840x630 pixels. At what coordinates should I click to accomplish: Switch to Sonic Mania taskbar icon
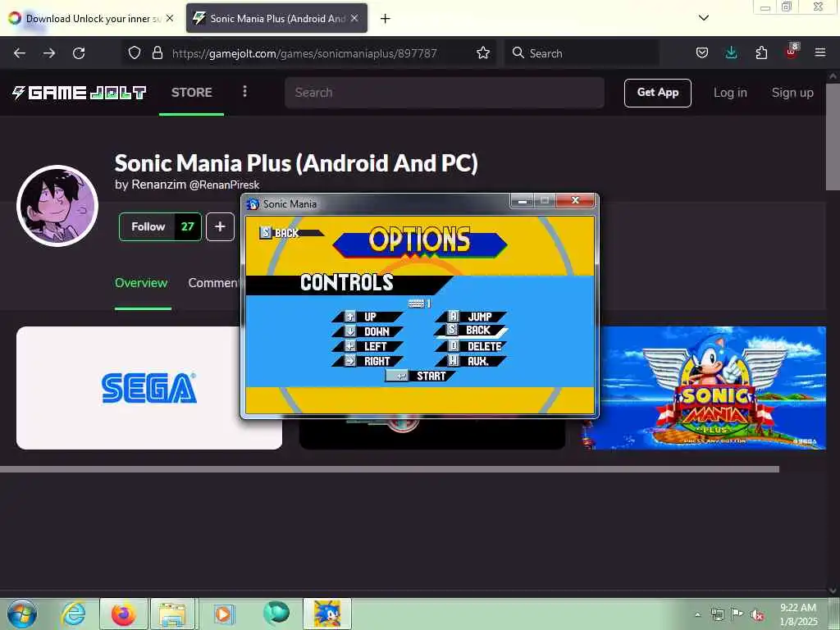click(327, 614)
